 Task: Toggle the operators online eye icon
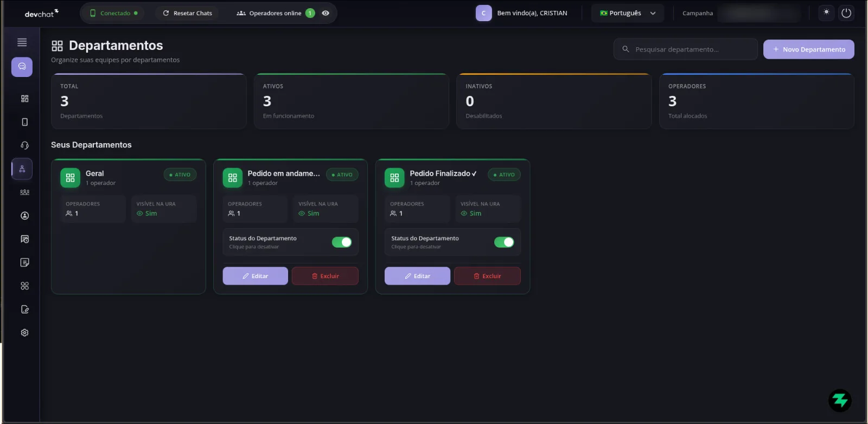[x=325, y=13]
